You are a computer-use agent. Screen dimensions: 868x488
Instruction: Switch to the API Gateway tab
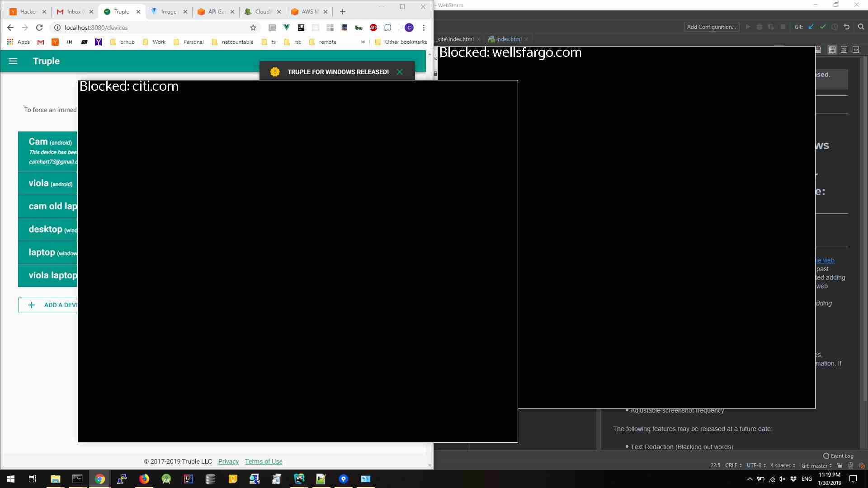pyautogui.click(x=216, y=12)
